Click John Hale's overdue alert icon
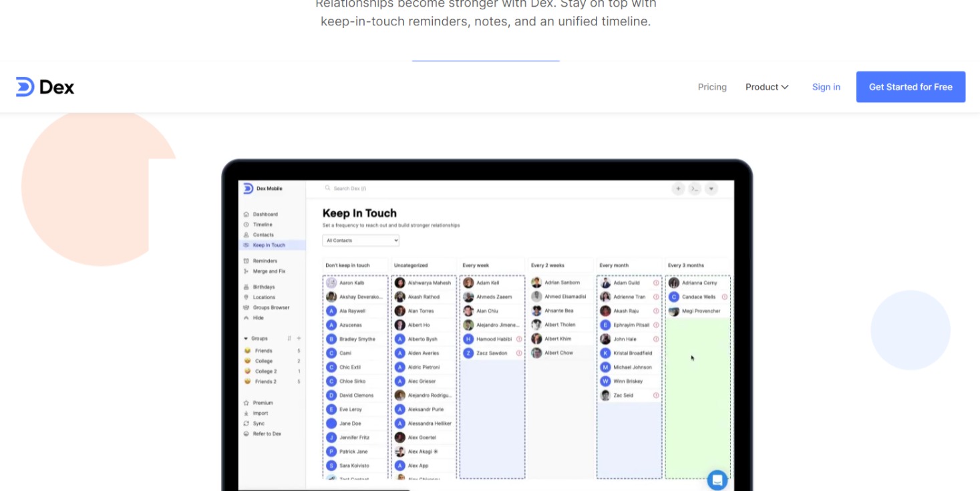This screenshot has height=491, width=980. [x=656, y=339]
